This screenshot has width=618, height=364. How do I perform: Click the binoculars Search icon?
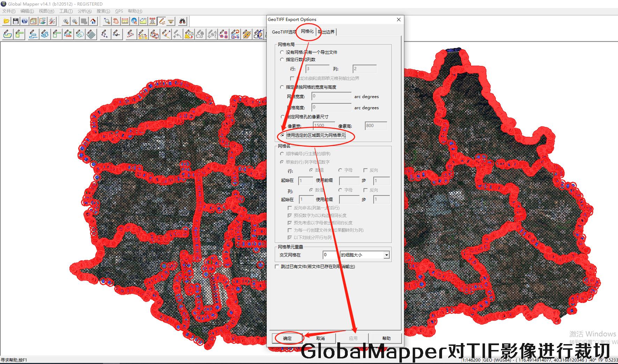pyautogui.click(x=182, y=21)
